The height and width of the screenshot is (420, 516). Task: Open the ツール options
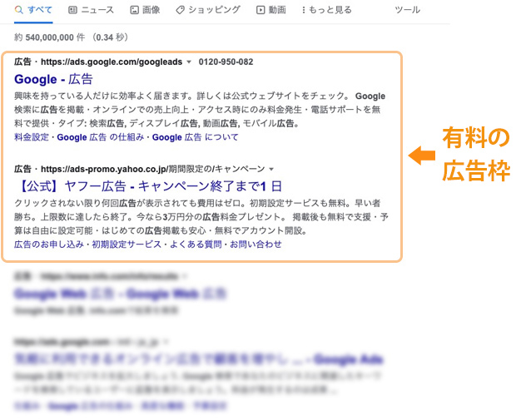coord(408,10)
